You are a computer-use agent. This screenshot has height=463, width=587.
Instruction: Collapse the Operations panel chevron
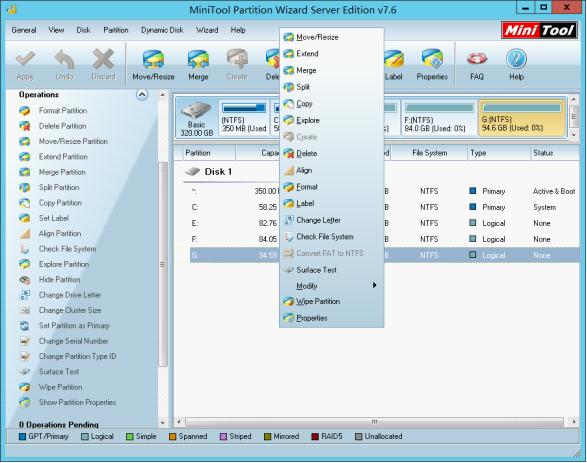(142, 95)
